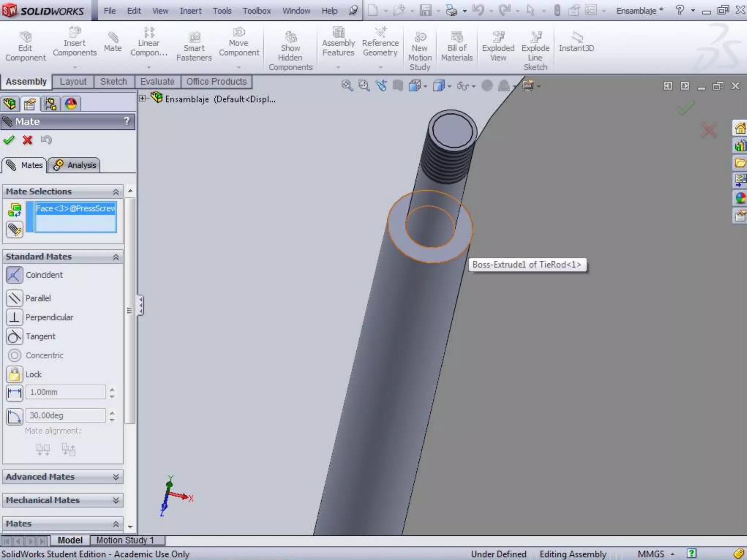Click Zoom to Fit magnifier icon
Screen dimensions: 747x560
point(347,86)
